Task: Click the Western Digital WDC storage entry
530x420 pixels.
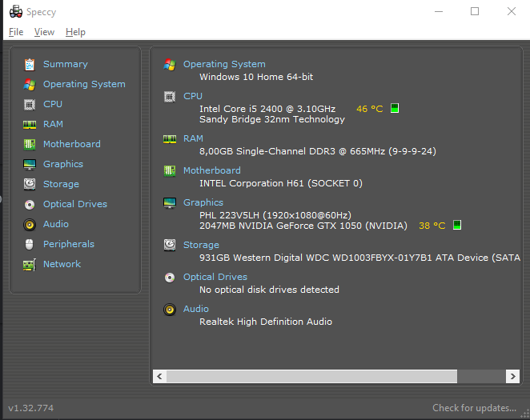Action: pos(359,258)
